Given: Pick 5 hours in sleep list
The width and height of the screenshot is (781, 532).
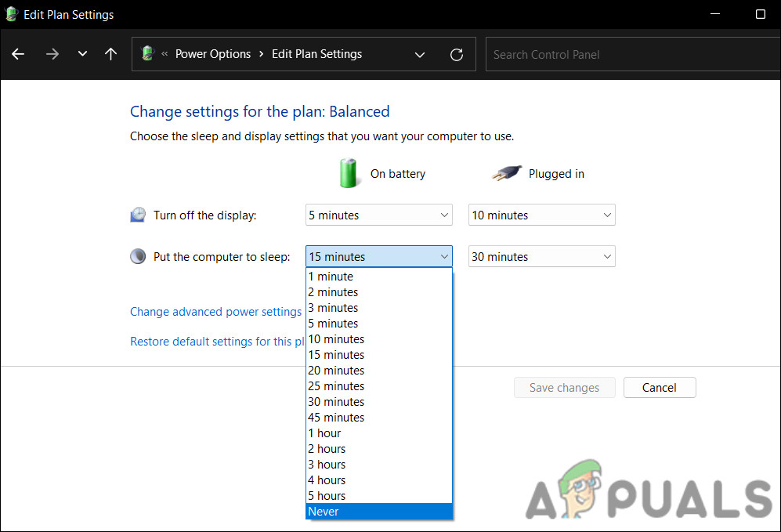Looking at the screenshot, I should pyautogui.click(x=378, y=496).
